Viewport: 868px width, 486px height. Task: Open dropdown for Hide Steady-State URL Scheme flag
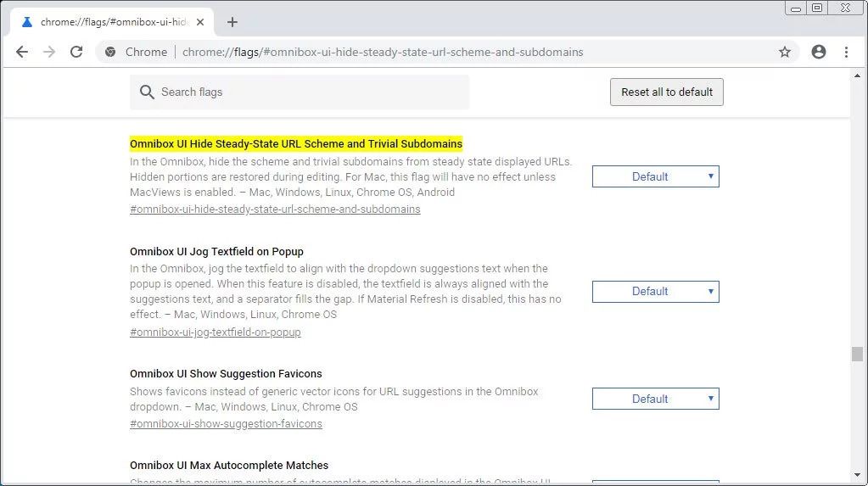pos(655,176)
